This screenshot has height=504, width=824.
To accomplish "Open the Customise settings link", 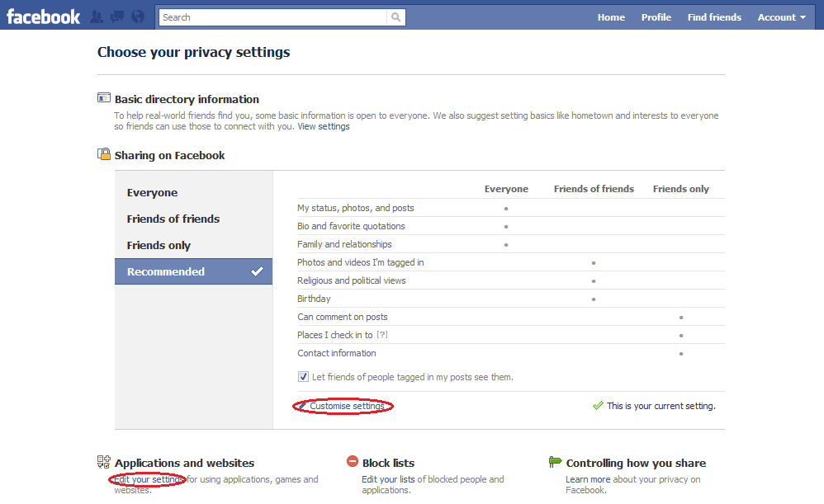I will point(347,406).
